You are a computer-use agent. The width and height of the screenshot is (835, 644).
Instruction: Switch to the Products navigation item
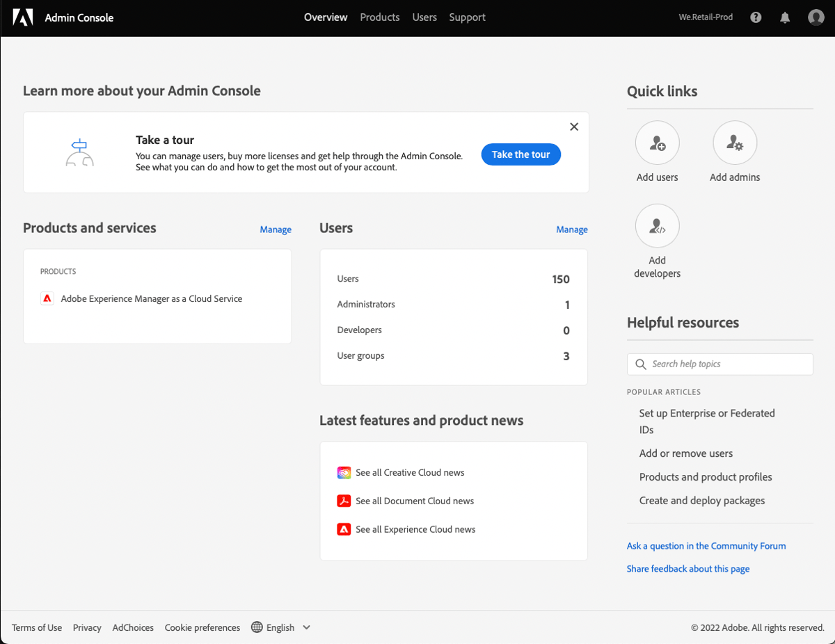(x=379, y=17)
